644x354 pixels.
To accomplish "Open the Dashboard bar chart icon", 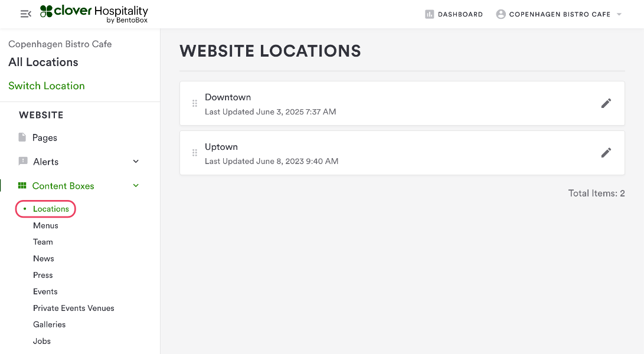I will [x=429, y=14].
